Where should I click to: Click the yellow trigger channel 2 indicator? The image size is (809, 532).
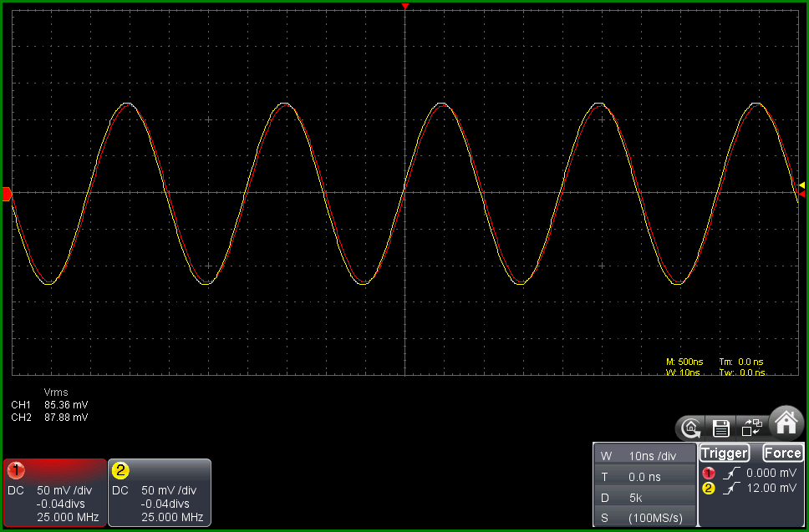pyautogui.click(x=709, y=489)
